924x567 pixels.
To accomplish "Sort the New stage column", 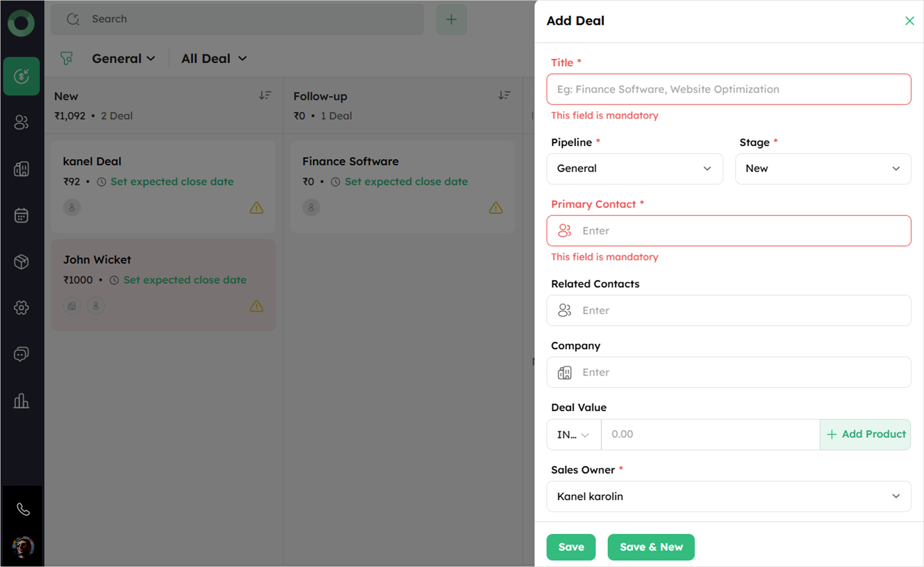I will [265, 95].
